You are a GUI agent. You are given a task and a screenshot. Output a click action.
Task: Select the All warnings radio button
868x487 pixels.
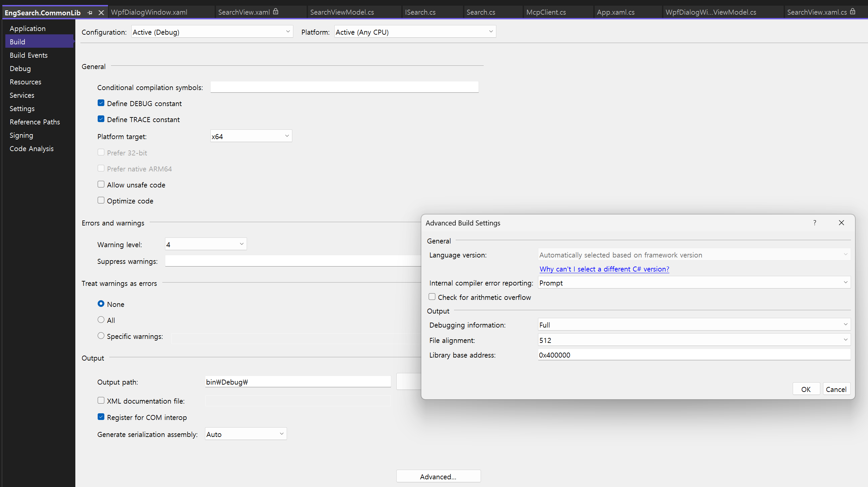[x=101, y=320]
